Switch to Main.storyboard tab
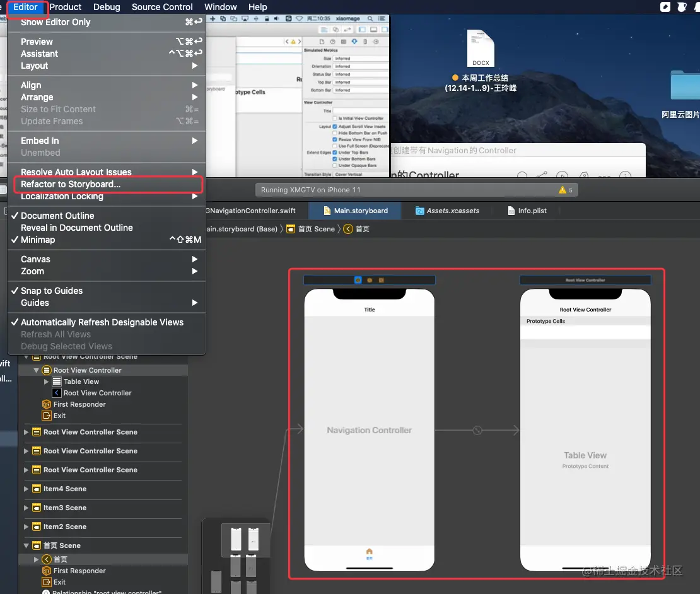700x594 pixels. click(355, 211)
